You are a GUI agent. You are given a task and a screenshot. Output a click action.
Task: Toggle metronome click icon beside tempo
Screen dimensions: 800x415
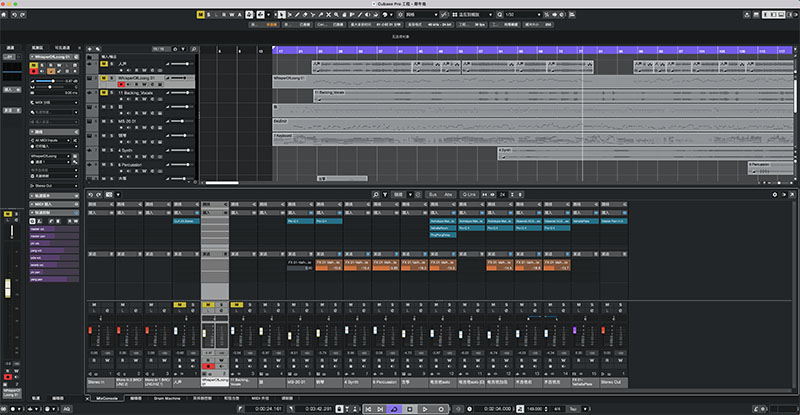click(520, 409)
